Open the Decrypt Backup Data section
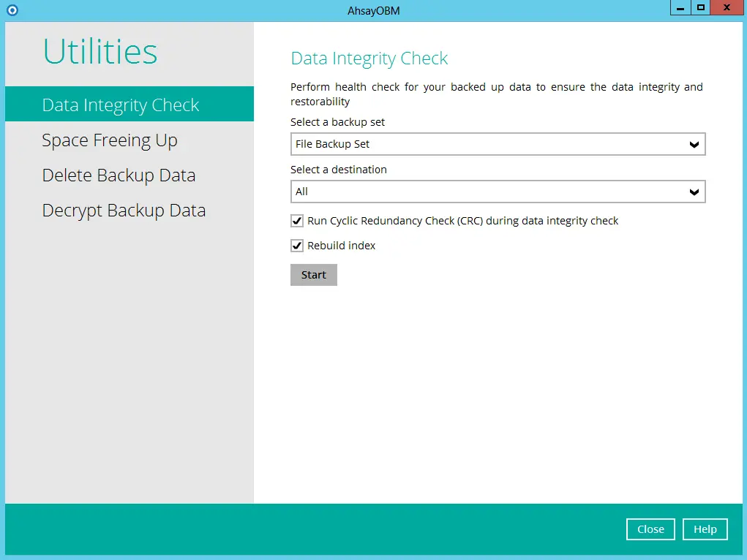Viewport: 747px width, 560px height. pyautogui.click(x=124, y=210)
